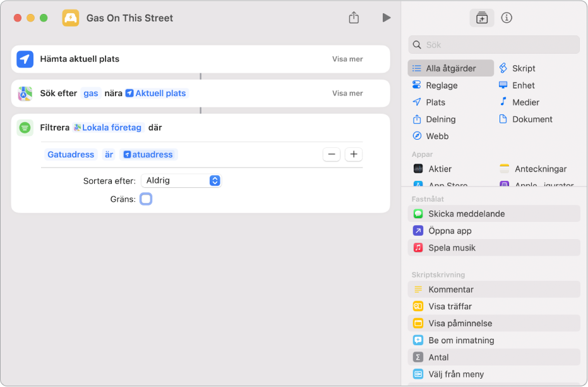Edit the 'gas' search term token

[x=91, y=93]
